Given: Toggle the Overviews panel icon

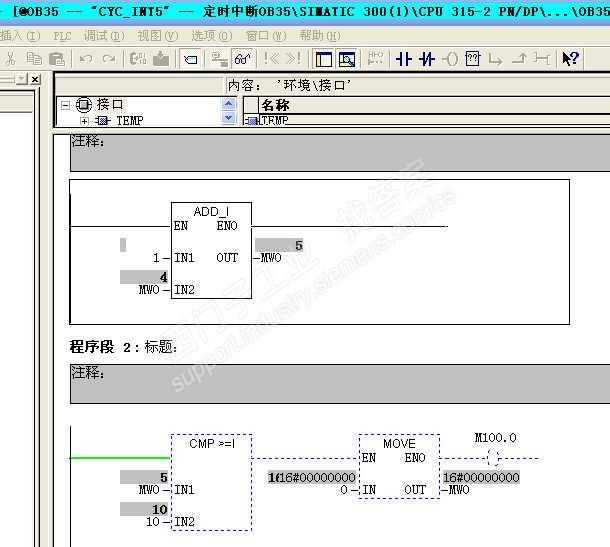Looking at the screenshot, I should coord(324,60).
